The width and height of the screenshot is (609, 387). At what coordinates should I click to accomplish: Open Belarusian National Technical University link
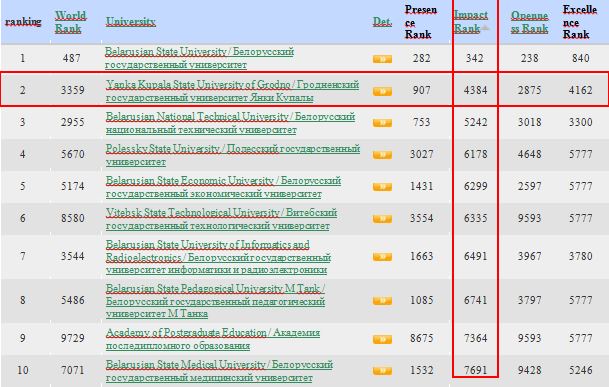pos(230,123)
